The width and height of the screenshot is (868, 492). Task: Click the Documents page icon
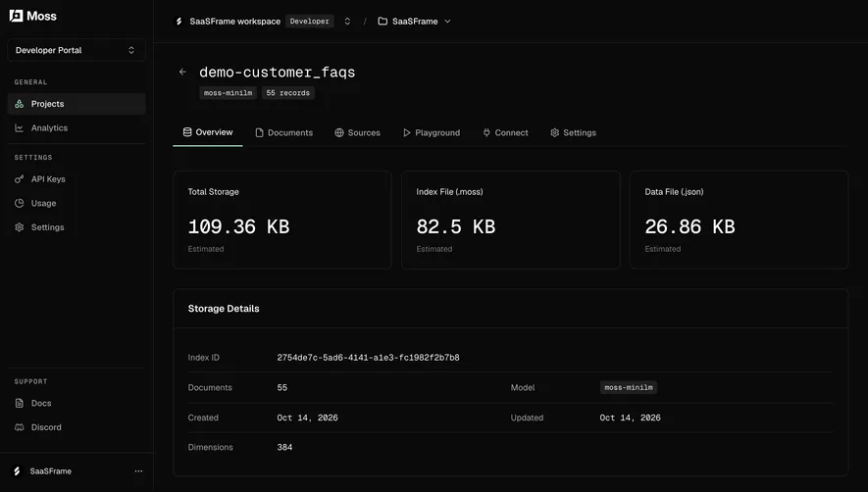tap(259, 133)
